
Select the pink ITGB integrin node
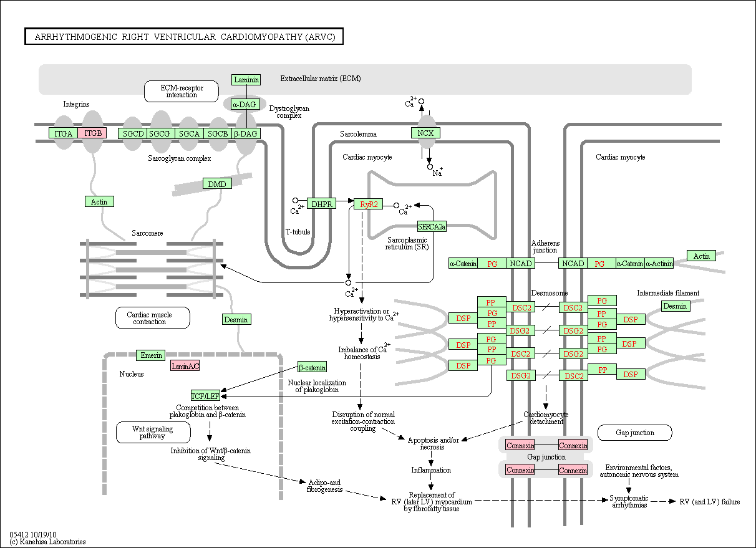pyautogui.click(x=92, y=133)
